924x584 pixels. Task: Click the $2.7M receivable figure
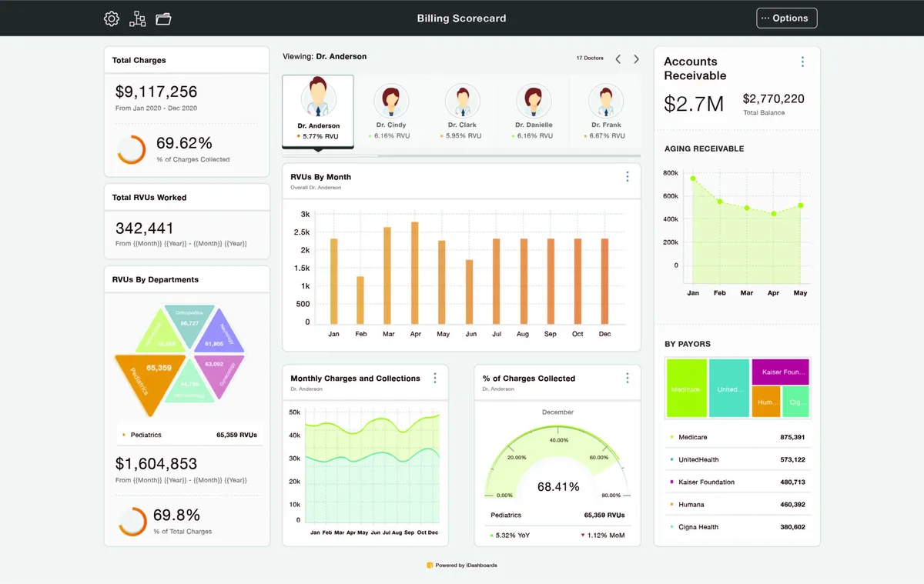[694, 104]
